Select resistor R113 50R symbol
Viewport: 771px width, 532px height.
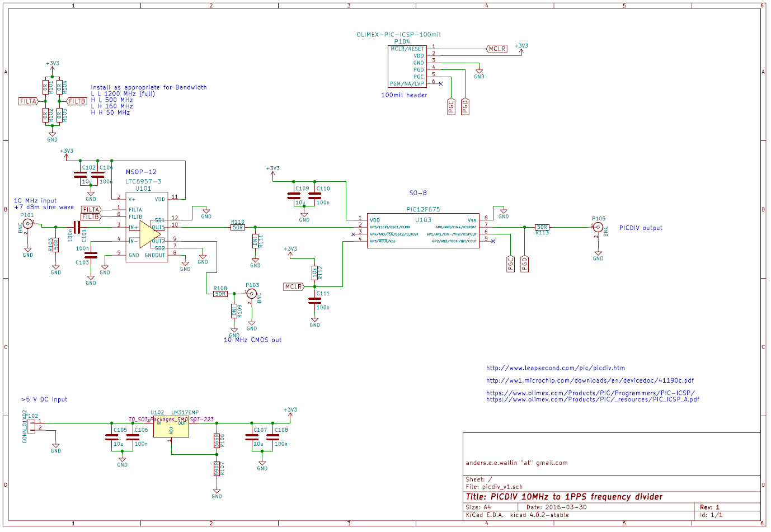(542, 227)
